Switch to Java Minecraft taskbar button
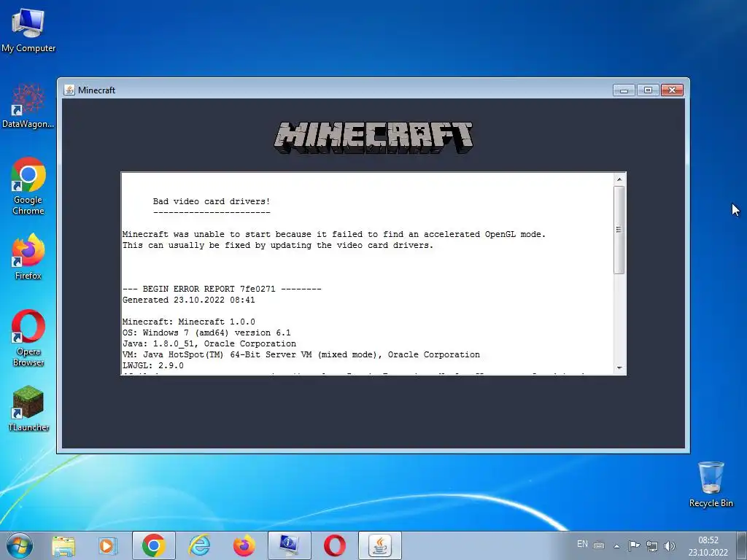 tap(379, 545)
